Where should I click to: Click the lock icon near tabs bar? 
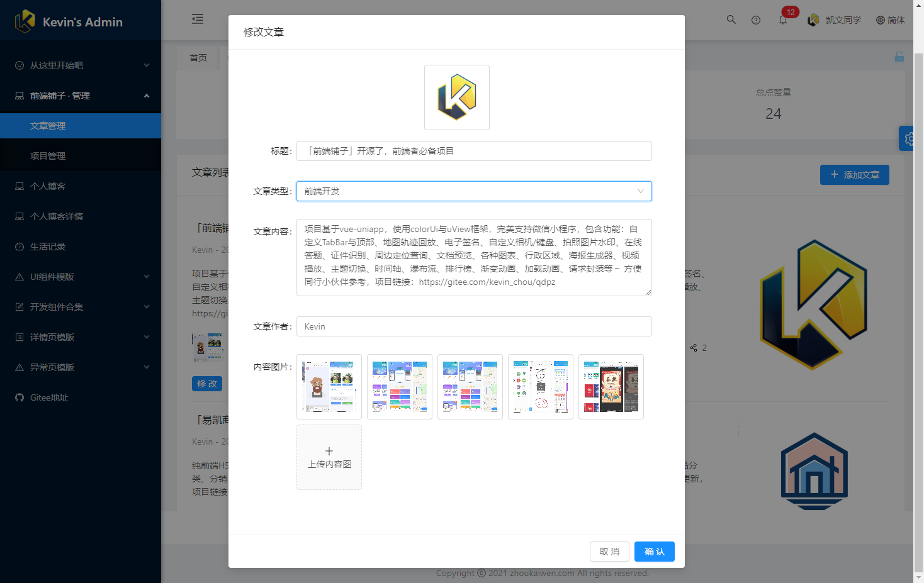[899, 57]
